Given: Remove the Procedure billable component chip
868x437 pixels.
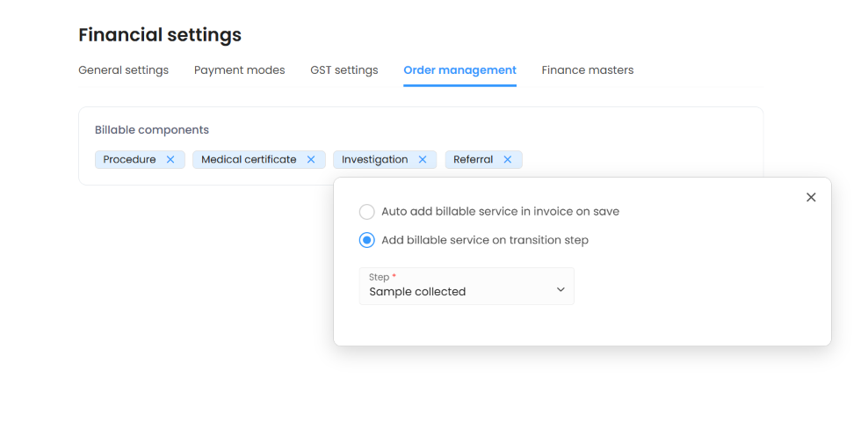Looking at the screenshot, I should [x=170, y=160].
